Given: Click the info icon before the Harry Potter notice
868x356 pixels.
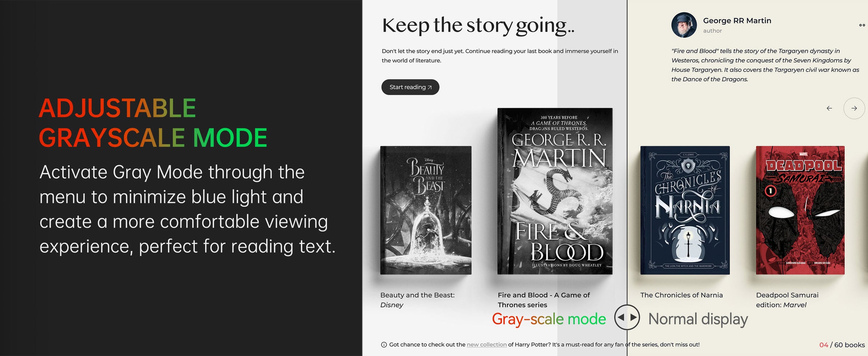Looking at the screenshot, I should point(384,345).
